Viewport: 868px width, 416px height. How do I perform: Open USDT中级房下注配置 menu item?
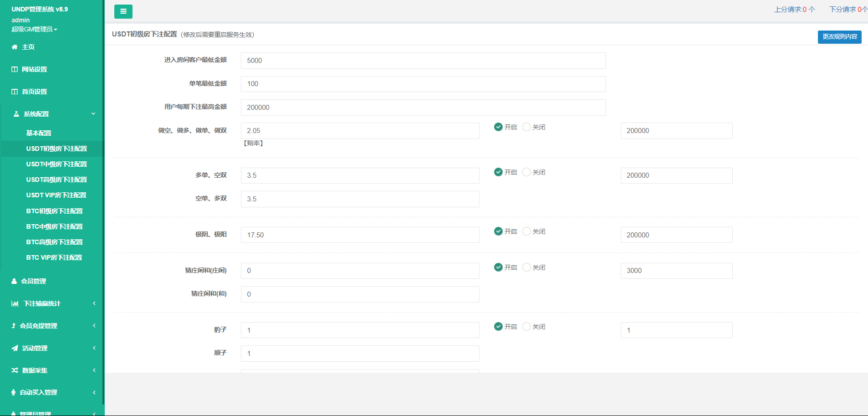point(56,164)
